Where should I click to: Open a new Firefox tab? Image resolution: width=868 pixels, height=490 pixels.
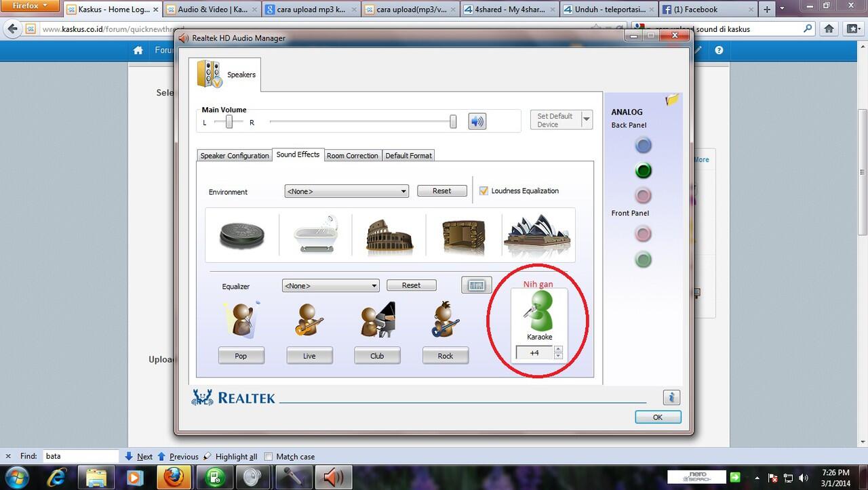(x=767, y=9)
